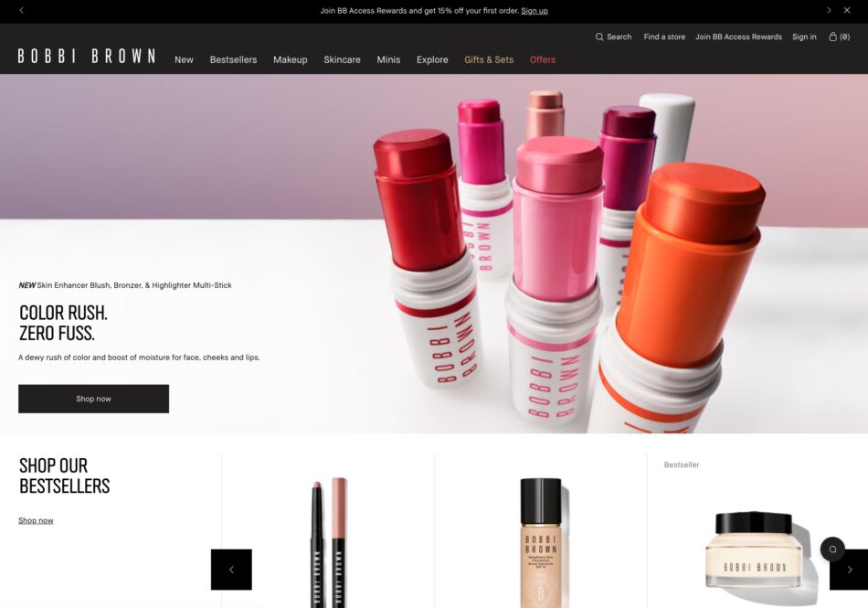This screenshot has height=608, width=868.
Task: Open the chat widget bubble
Action: (832, 549)
